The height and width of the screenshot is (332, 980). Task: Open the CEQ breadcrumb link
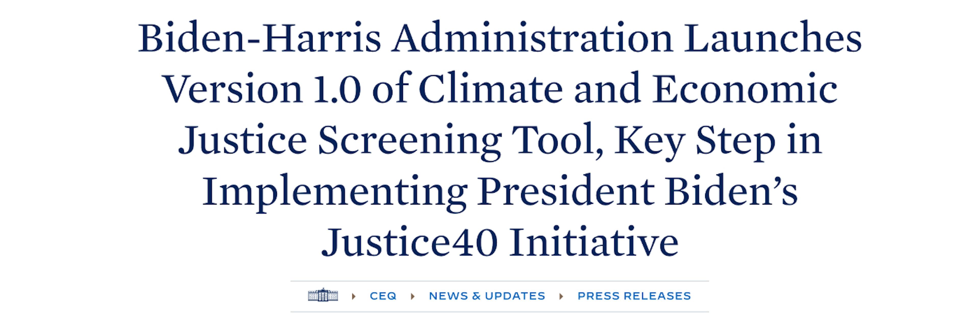coord(383,296)
